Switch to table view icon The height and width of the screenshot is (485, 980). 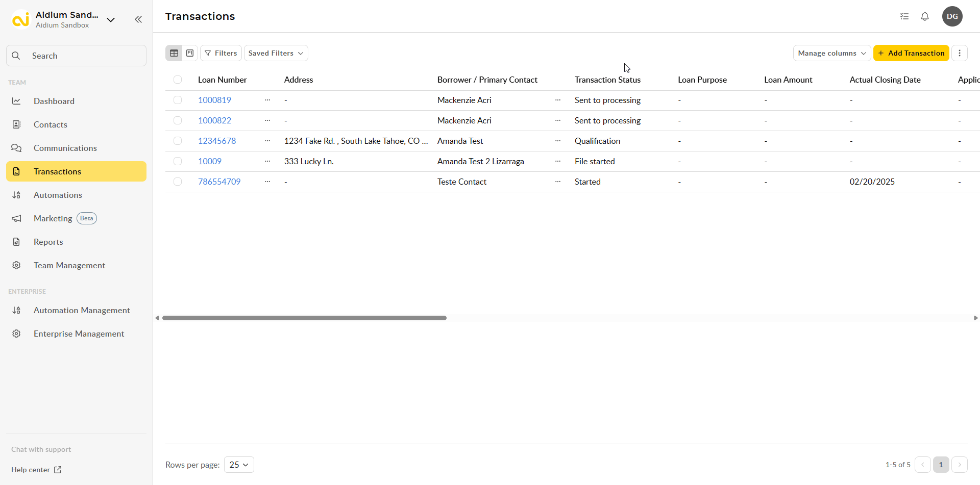click(174, 53)
